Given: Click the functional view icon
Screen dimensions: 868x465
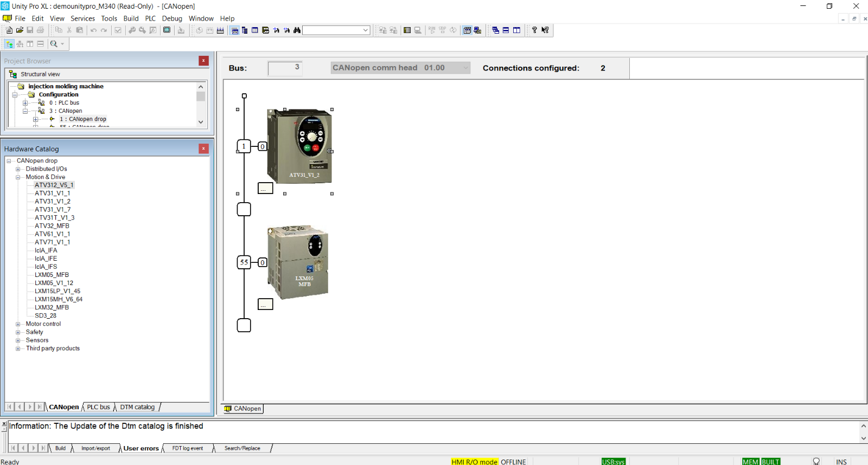Looking at the screenshot, I should (20, 44).
